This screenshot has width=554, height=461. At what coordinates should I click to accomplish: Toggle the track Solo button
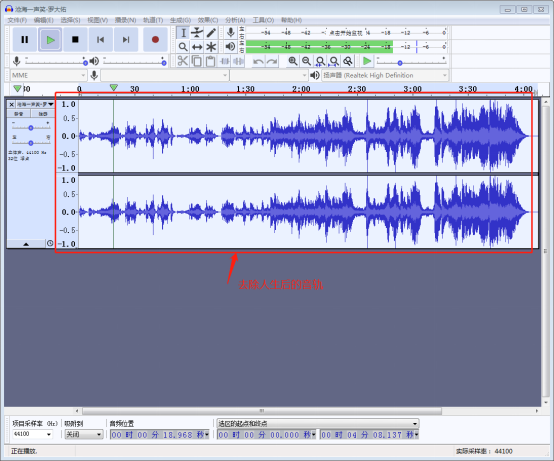(x=42, y=114)
